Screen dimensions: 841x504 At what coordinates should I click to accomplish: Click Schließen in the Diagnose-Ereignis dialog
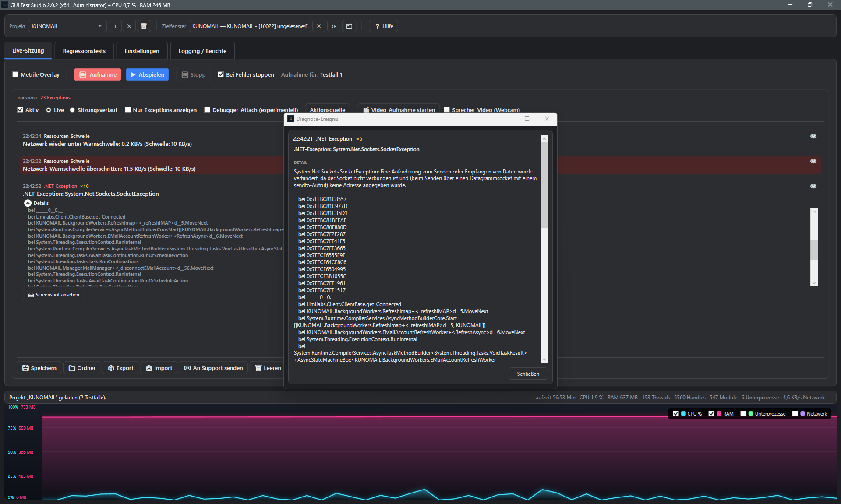528,374
